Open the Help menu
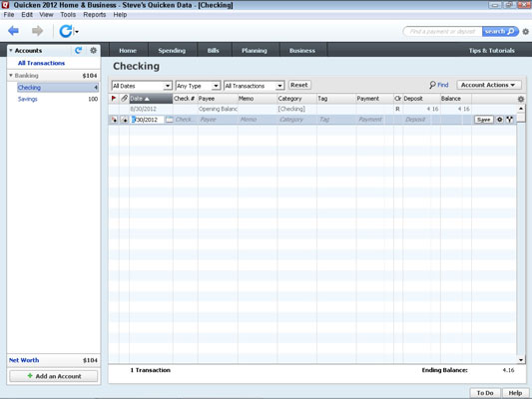 120,15
